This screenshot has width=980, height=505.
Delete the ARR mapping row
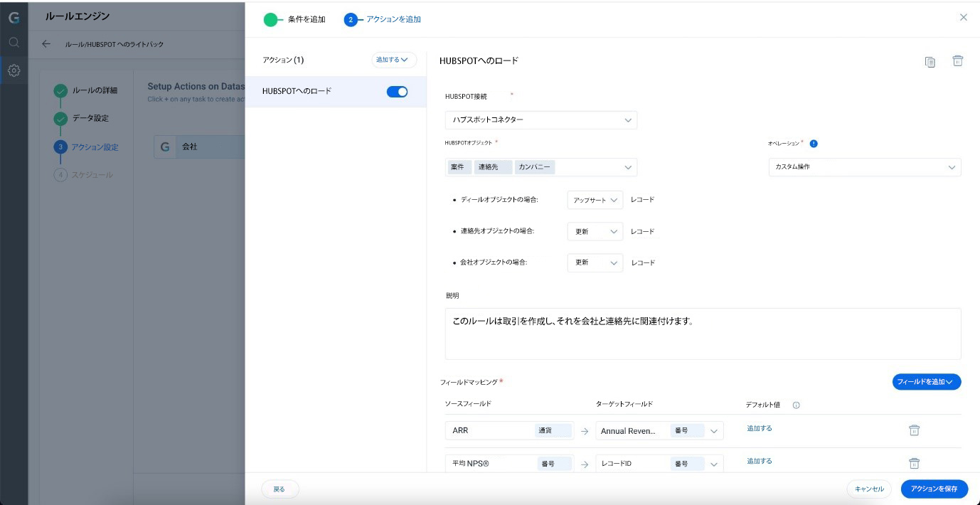(x=915, y=430)
